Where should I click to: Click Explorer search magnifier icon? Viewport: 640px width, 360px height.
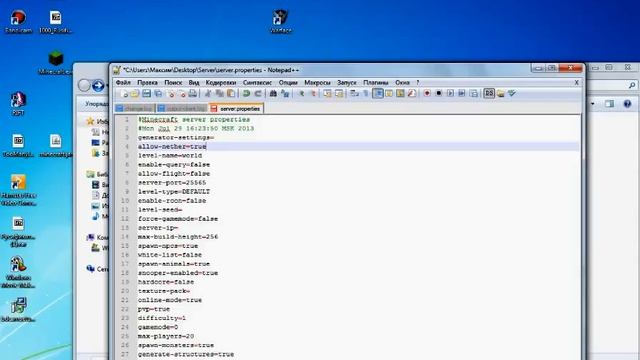632,85
